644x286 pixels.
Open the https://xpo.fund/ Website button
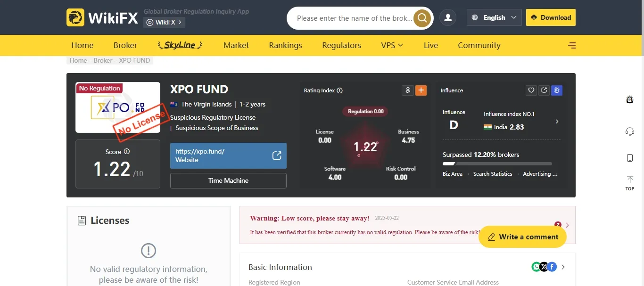[228, 155]
